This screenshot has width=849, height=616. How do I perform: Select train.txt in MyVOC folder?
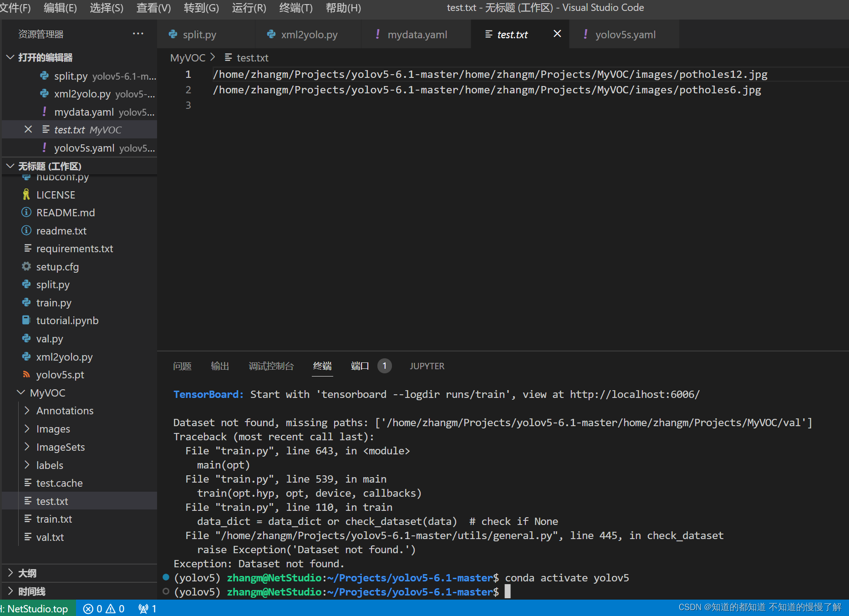[80, 519]
